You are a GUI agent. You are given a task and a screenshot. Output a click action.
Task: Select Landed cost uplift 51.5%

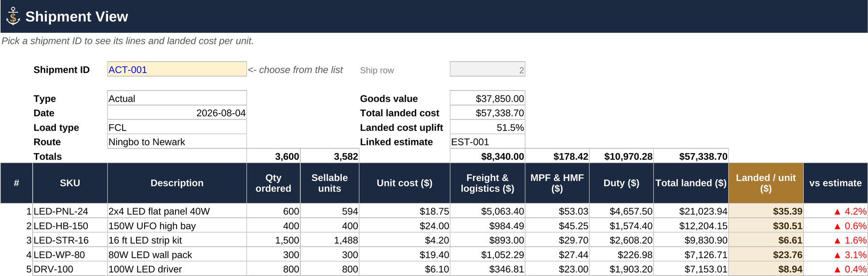click(x=488, y=127)
